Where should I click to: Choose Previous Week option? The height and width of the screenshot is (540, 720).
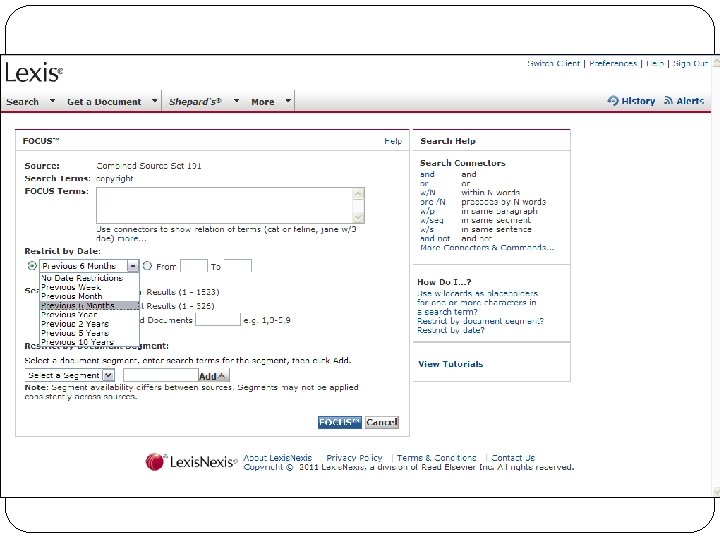89,287
